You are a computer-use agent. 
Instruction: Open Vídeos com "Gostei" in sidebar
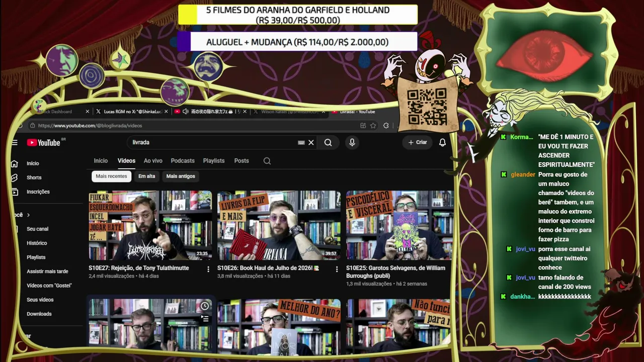pos(49,286)
